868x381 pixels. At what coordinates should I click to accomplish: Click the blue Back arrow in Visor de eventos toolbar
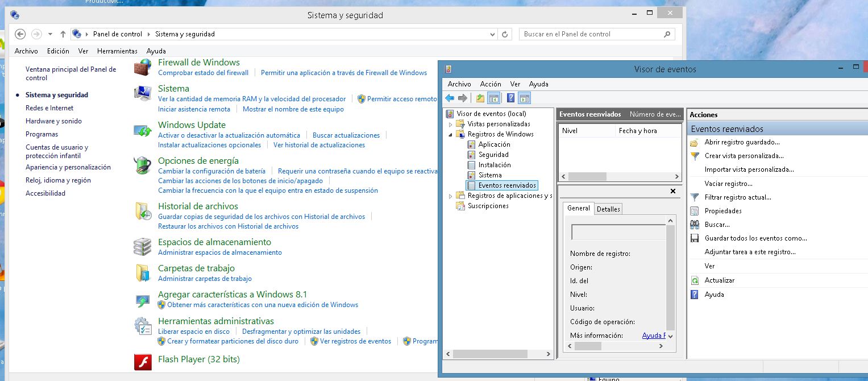click(x=450, y=98)
